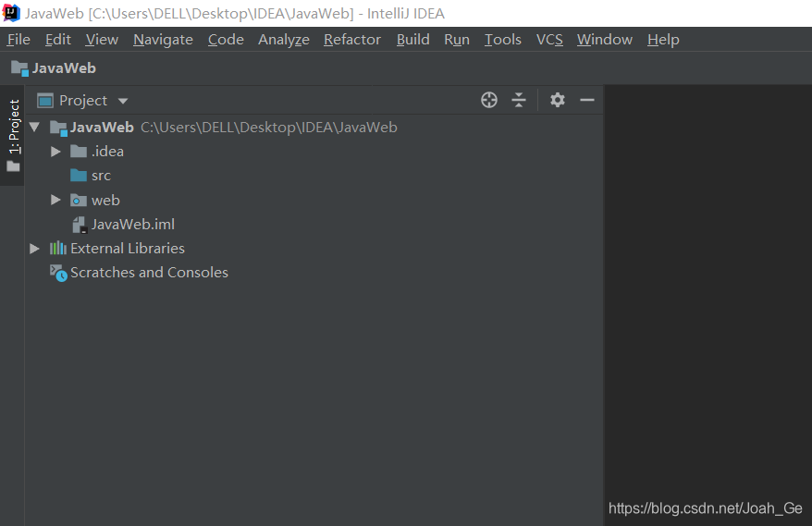812x526 pixels.
Task: Expand the .idea folder arrow
Action: [55, 152]
